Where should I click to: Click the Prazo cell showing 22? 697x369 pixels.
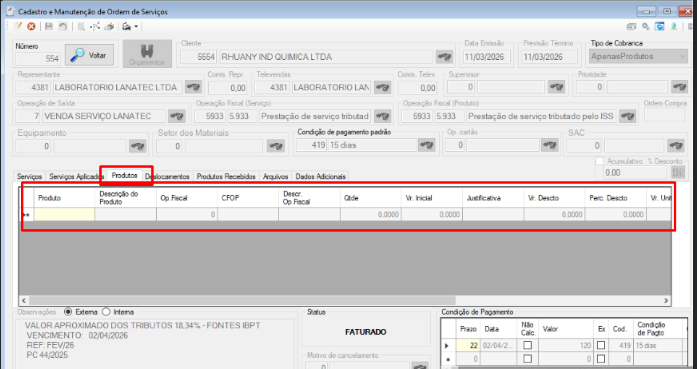tap(469, 345)
